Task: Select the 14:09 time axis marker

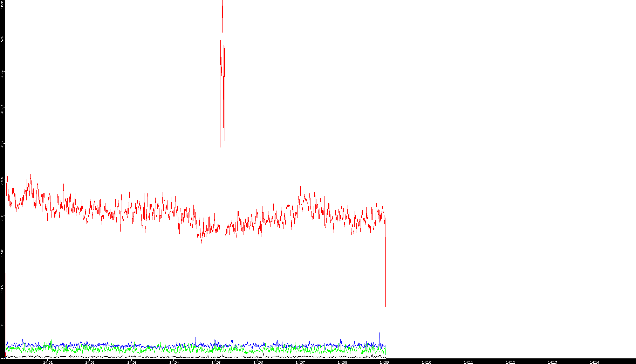Action: pos(384,362)
